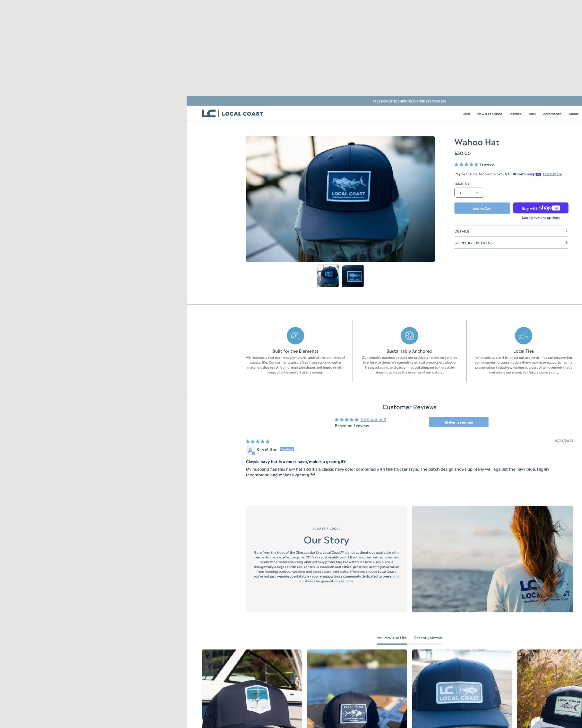Click the Write a review button
The width and height of the screenshot is (582, 728).
459,422
